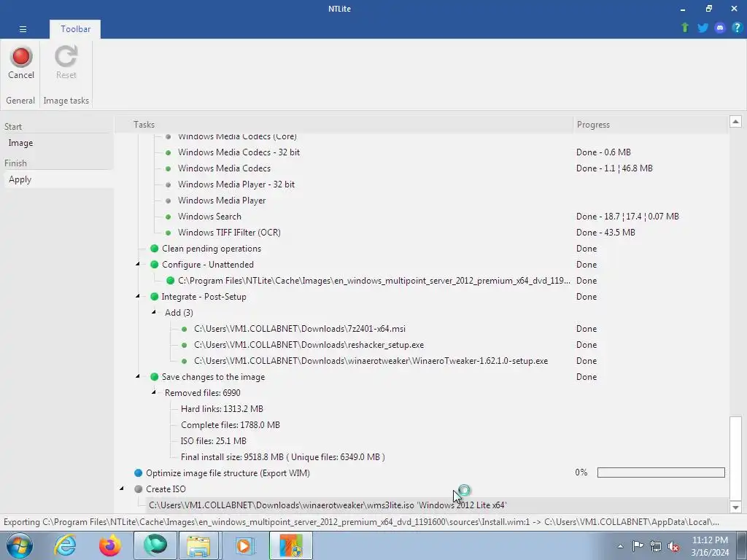This screenshot has width=747, height=560.
Task: Collapse Save changes to the image node
Action: click(x=138, y=376)
